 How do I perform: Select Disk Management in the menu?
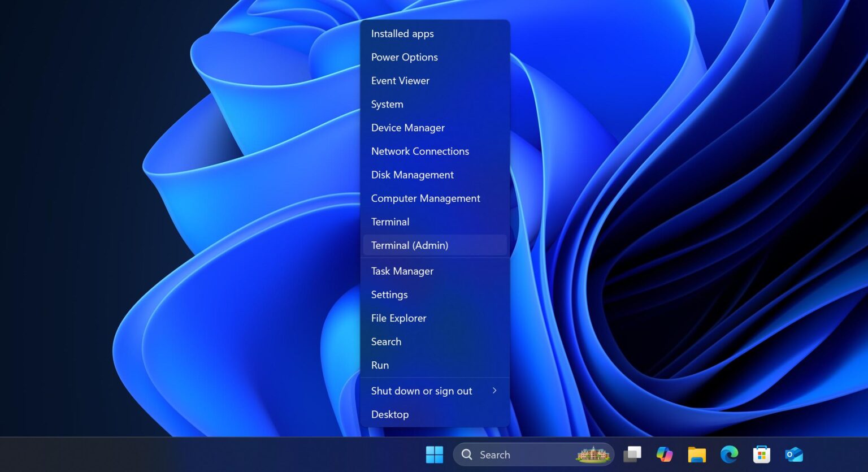pyautogui.click(x=413, y=175)
